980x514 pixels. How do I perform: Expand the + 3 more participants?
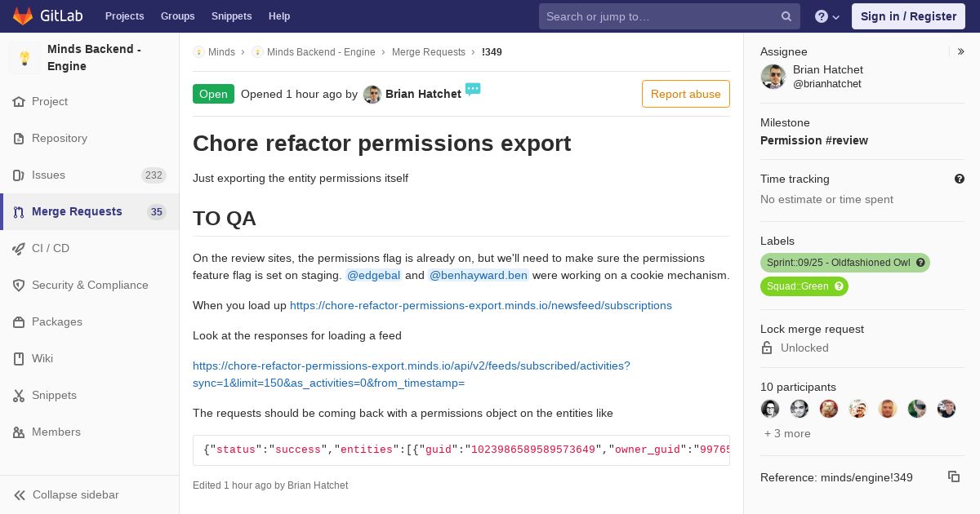coord(787,433)
